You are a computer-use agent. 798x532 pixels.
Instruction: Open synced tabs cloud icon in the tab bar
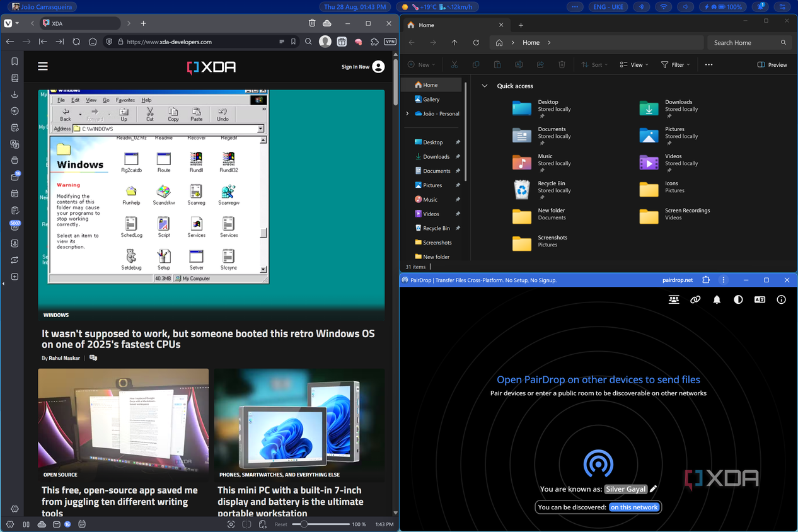click(x=327, y=23)
